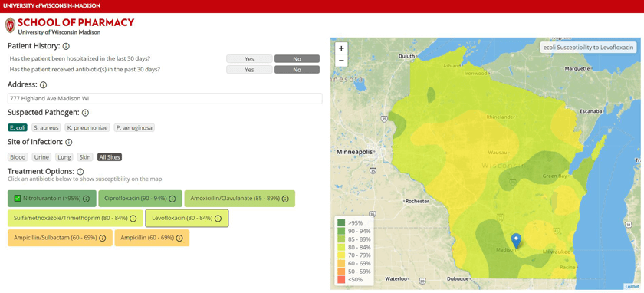
Task: Select S. aureus pathogen
Action: 47,128
